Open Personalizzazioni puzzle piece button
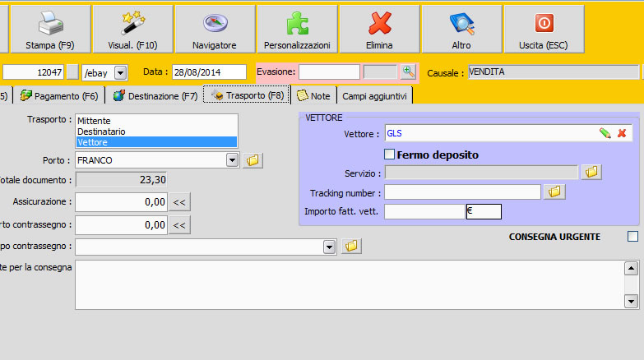This screenshot has width=644, height=360. (x=297, y=29)
